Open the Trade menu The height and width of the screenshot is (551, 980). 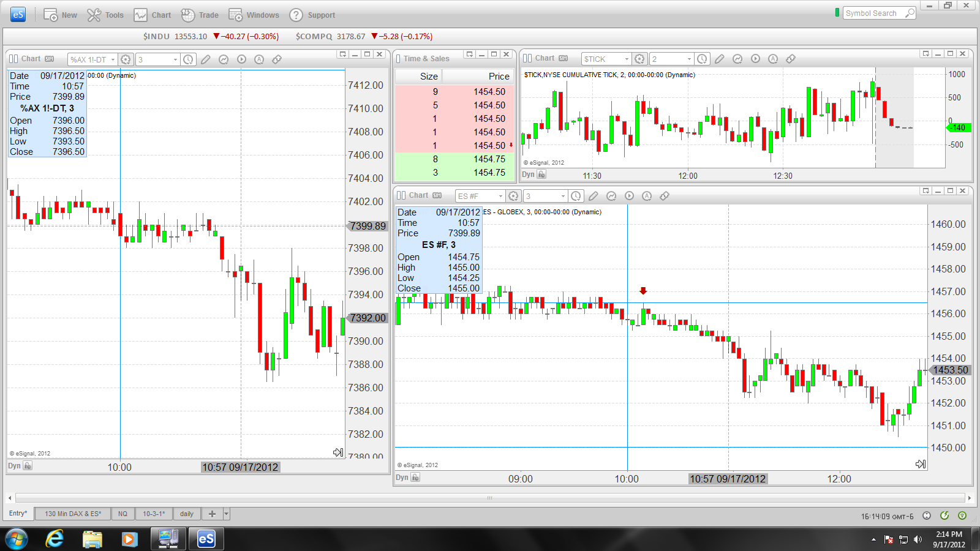[x=200, y=15]
